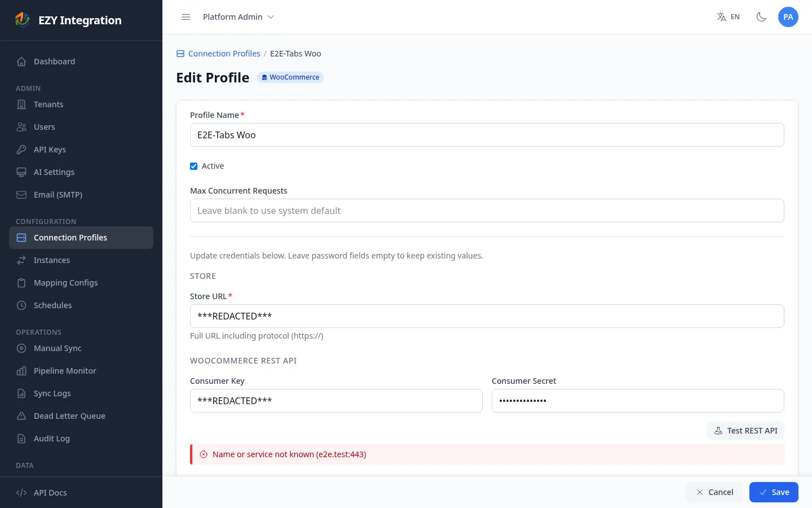Cancel editing the profile
Viewport: 812px width, 508px height.
coord(714,492)
